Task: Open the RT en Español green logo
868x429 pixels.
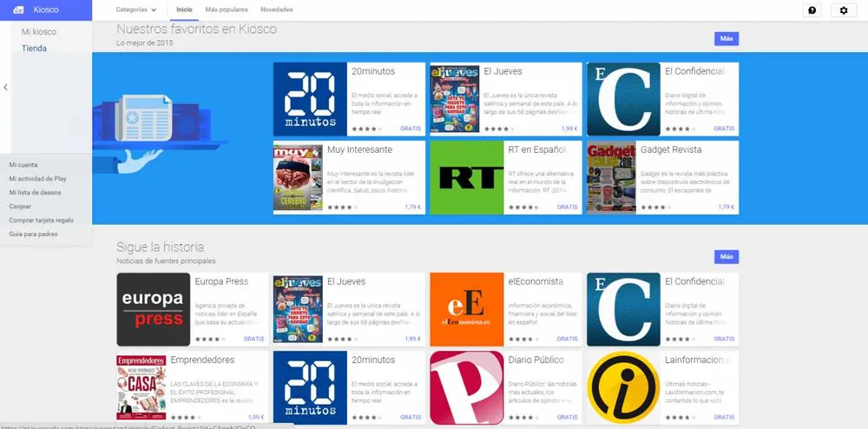Action: pyautogui.click(x=466, y=178)
